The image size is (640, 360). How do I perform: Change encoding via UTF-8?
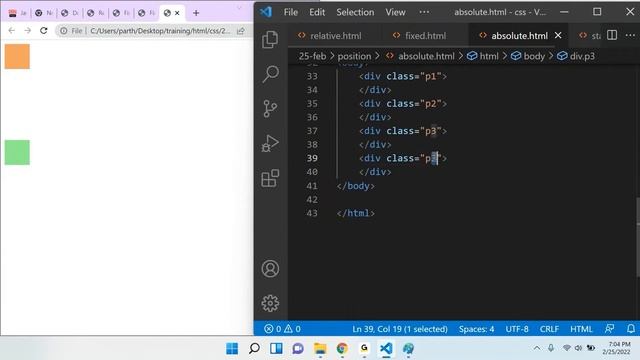coord(517,329)
